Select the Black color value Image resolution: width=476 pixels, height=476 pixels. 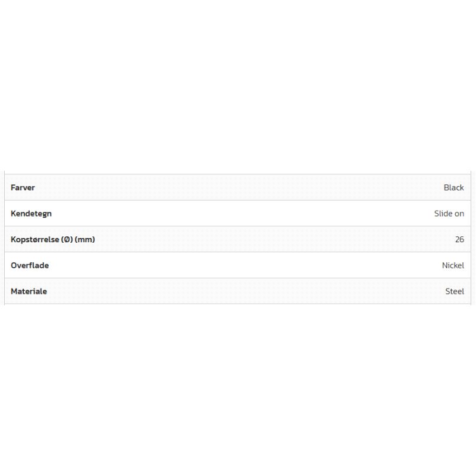pyautogui.click(x=453, y=187)
